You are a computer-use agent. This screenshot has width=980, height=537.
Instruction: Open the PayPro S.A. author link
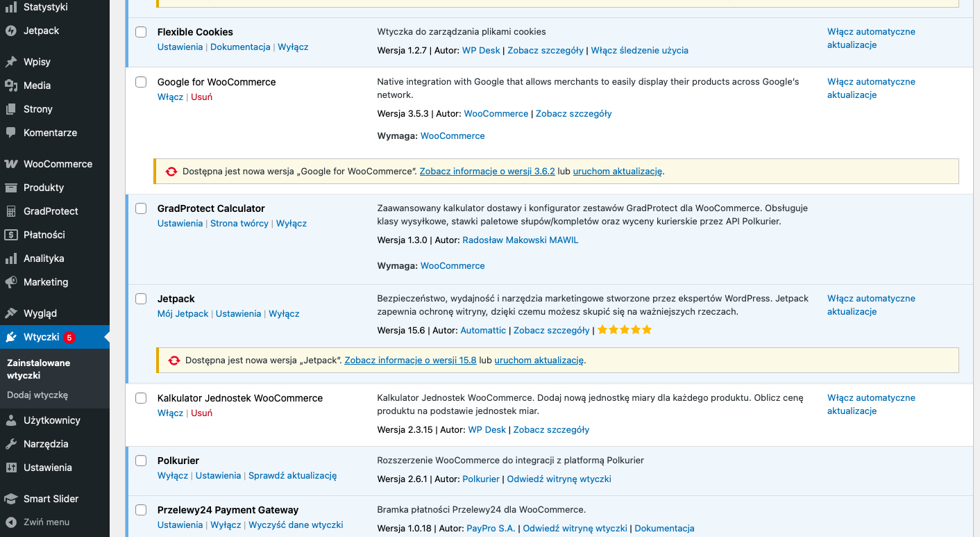tap(491, 529)
